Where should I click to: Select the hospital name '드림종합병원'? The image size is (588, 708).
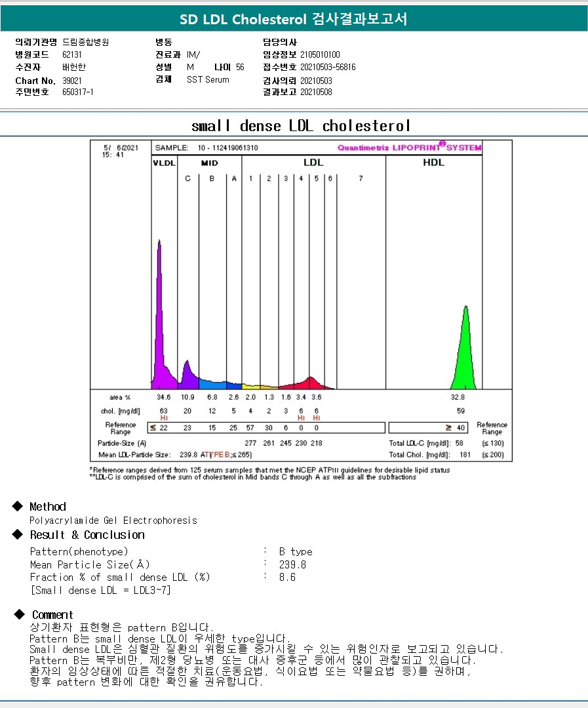(x=85, y=42)
